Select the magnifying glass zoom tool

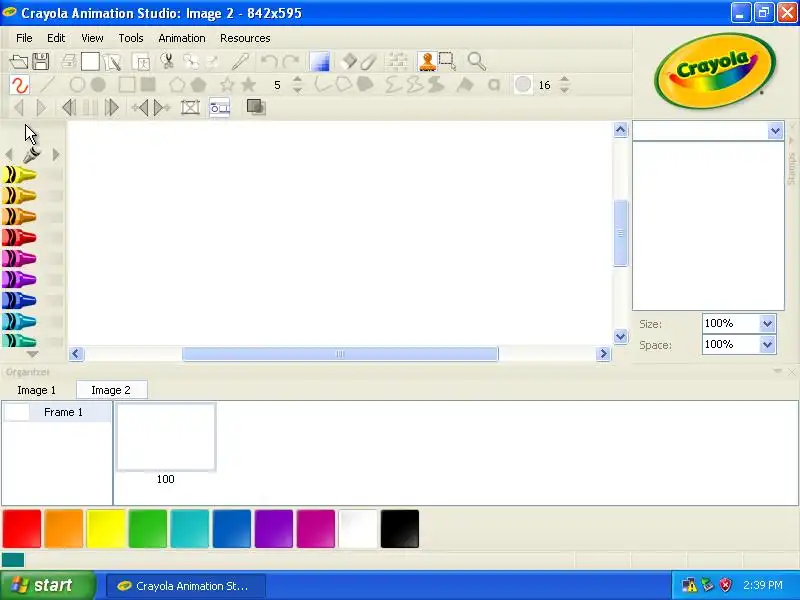coord(477,62)
